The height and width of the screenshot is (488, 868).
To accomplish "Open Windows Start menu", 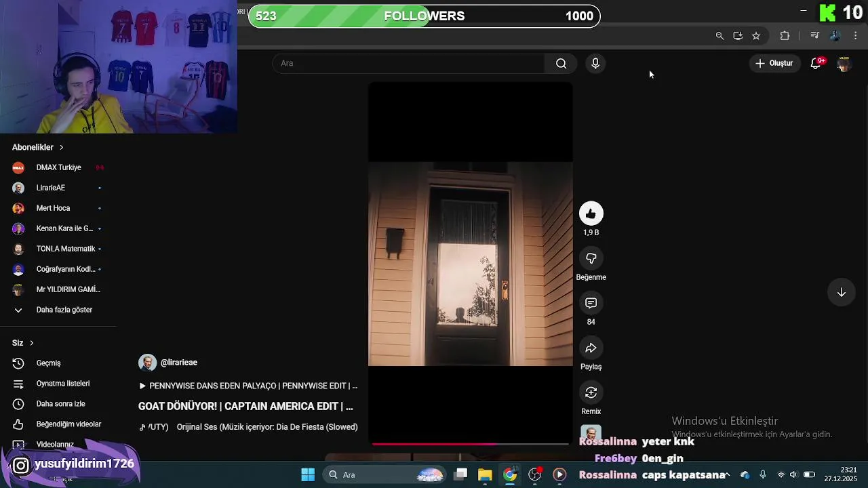I will click(x=307, y=474).
